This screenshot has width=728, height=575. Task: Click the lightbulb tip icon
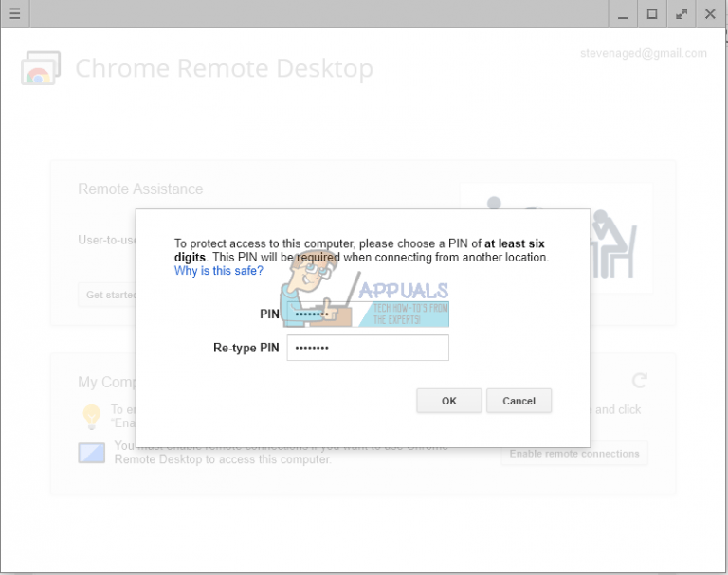click(x=91, y=416)
